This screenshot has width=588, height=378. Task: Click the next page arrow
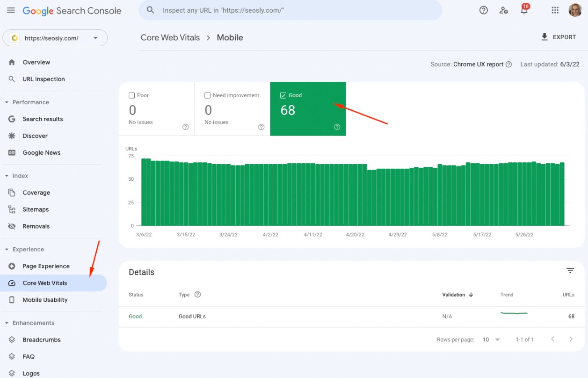571,339
